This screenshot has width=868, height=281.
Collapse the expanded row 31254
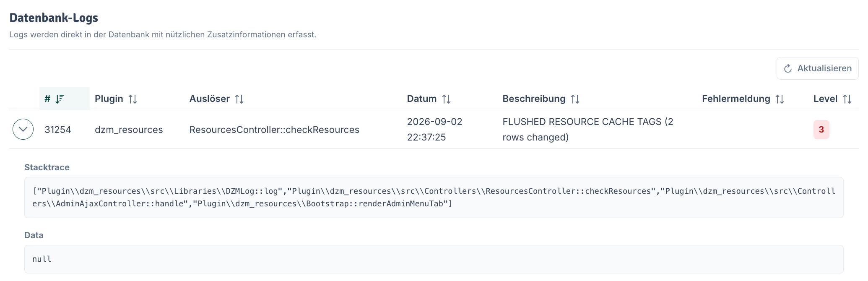click(x=23, y=129)
